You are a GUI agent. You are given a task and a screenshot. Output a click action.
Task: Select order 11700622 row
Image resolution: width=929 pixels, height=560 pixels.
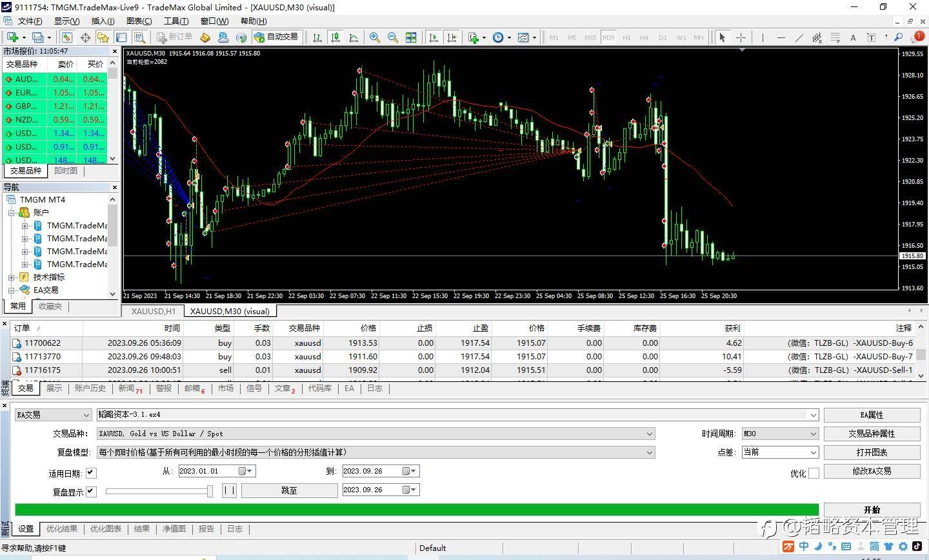coord(462,343)
